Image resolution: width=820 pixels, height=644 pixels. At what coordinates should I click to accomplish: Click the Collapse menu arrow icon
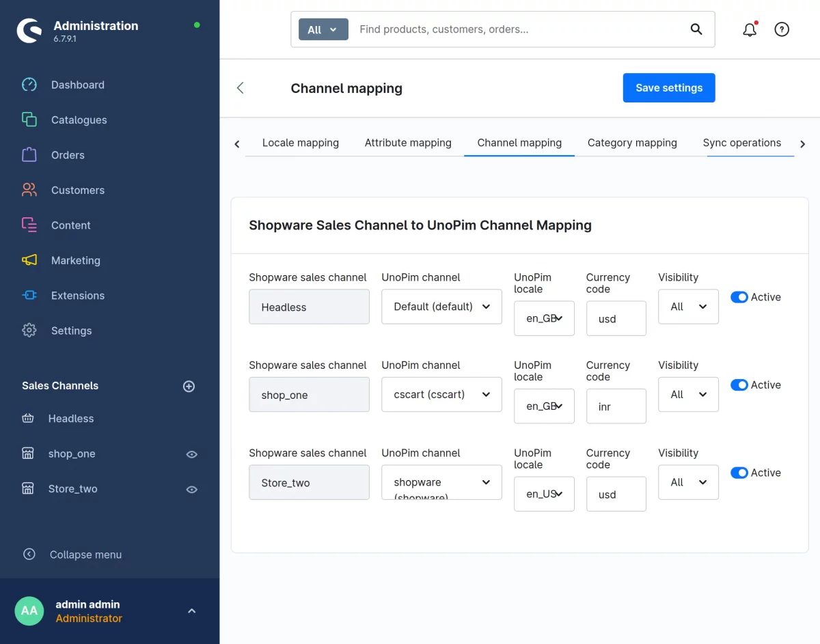pyautogui.click(x=29, y=555)
